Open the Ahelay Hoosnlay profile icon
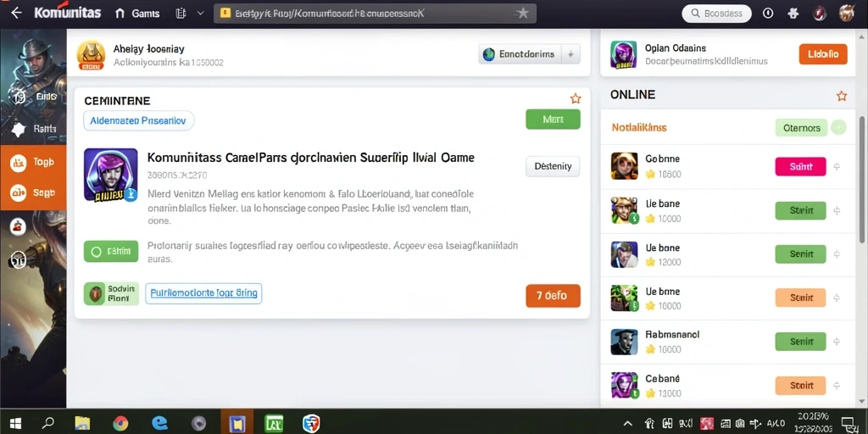Viewport: 868px width, 434px height. (x=91, y=55)
